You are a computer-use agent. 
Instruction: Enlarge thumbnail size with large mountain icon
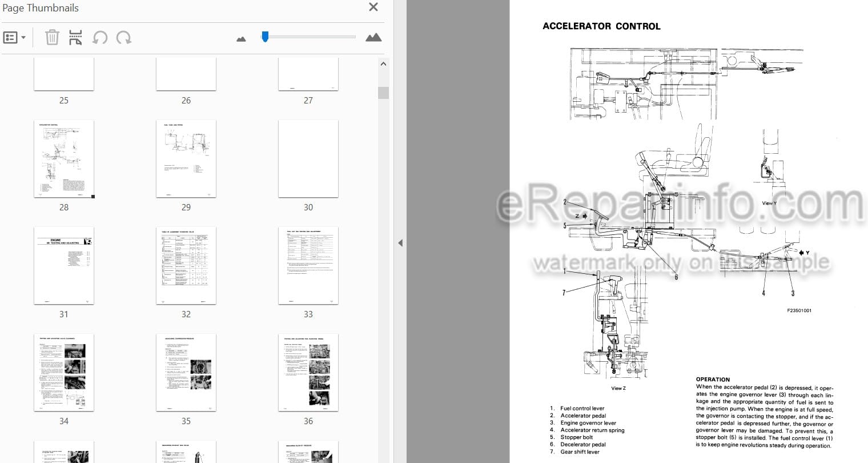(373, 37)
